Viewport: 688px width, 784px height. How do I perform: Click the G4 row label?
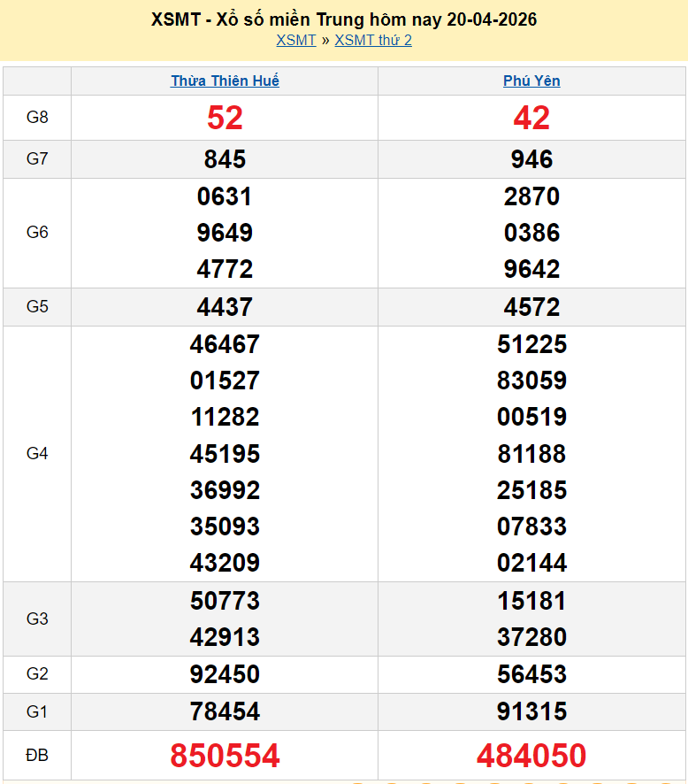click(37, 454)
